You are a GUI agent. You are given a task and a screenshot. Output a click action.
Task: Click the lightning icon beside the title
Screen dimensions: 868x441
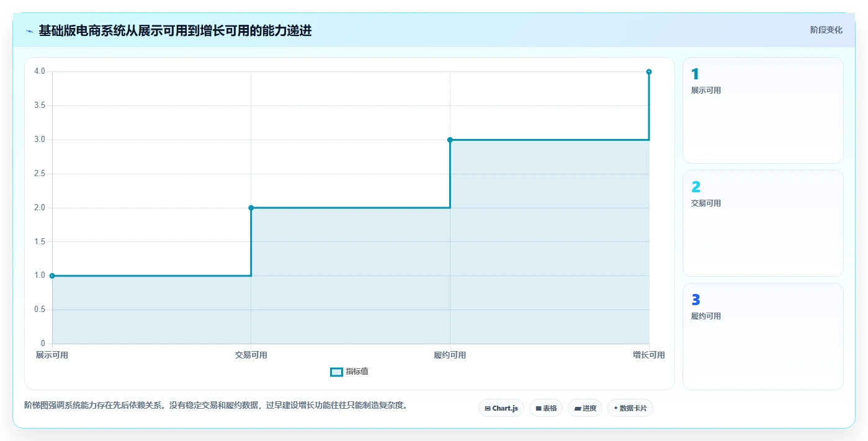click(30, 31)
